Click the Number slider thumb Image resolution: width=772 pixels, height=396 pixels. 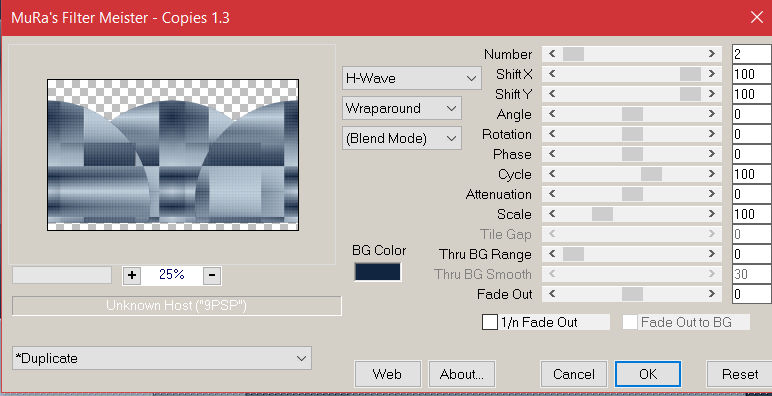pos(573,54)
